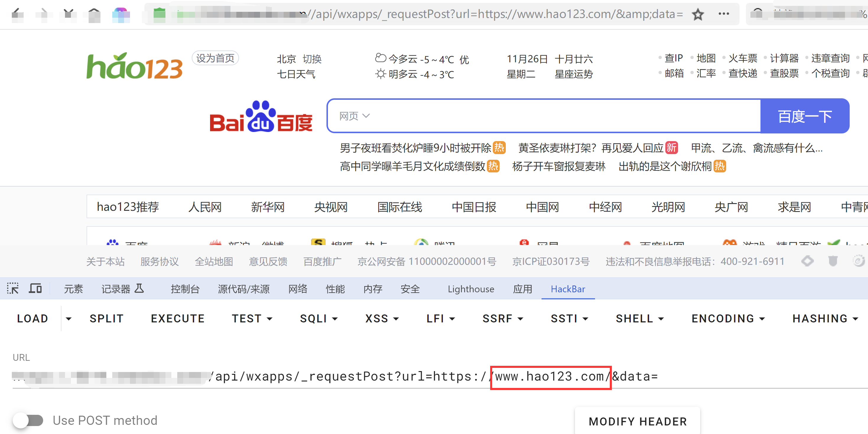Screen dimensions: 868x434
Task: Click the 切换 city switch link
Action: pyautogui.click(x=312, y=59)
